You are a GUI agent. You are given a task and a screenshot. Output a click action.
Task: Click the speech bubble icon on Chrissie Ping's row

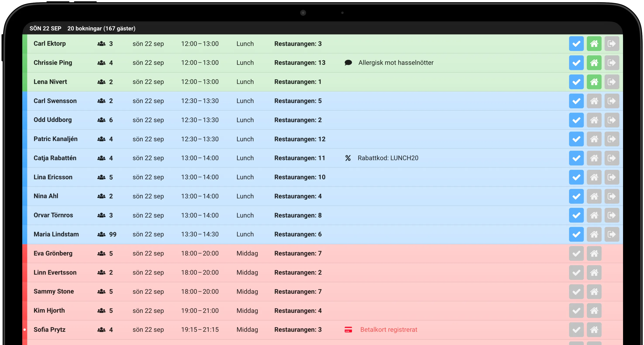(348, 63)
